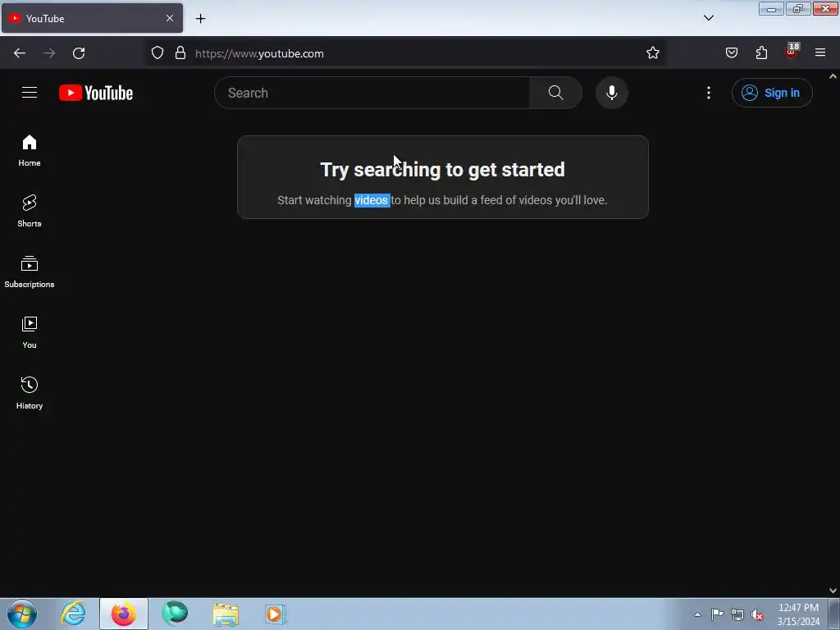Viewport: 840px width, 630px height.
Task: Open the Extensions puzzle icon
Action: (761, 53)
